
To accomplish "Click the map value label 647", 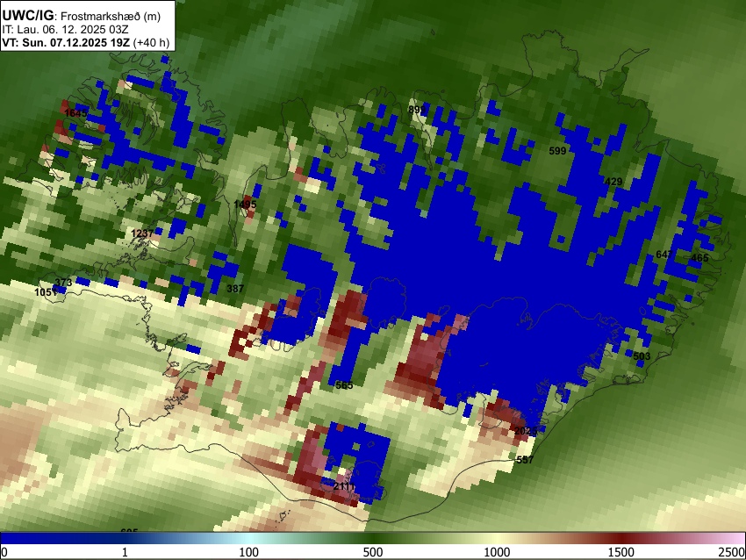I will (664, 255).
